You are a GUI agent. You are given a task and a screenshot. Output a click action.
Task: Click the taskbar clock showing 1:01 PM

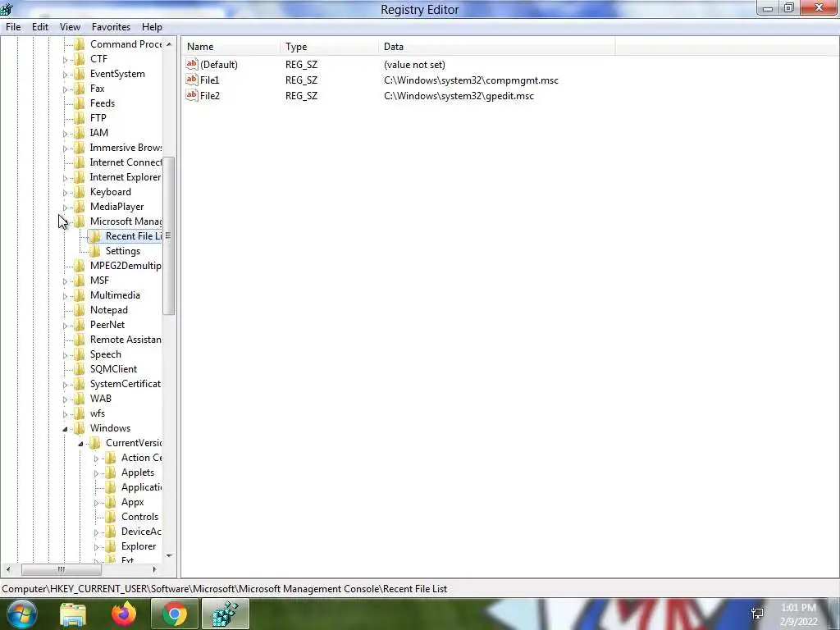pos(798,614)
